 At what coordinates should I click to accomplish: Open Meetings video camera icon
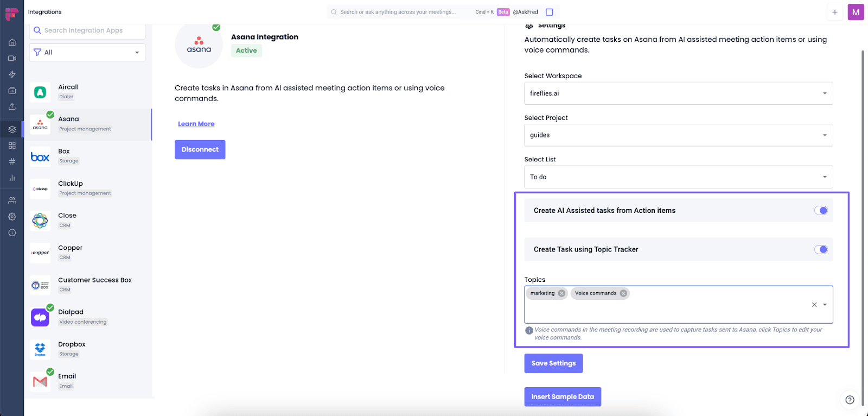(12, 58)
